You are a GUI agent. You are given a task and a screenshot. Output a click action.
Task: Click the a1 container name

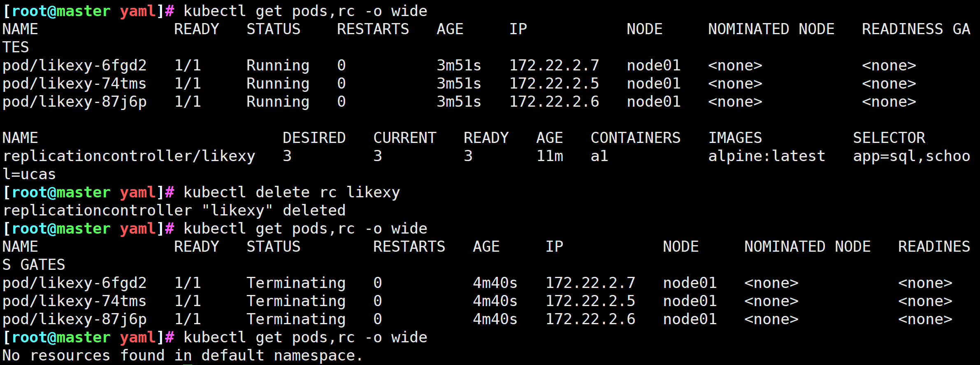point(599,156)
